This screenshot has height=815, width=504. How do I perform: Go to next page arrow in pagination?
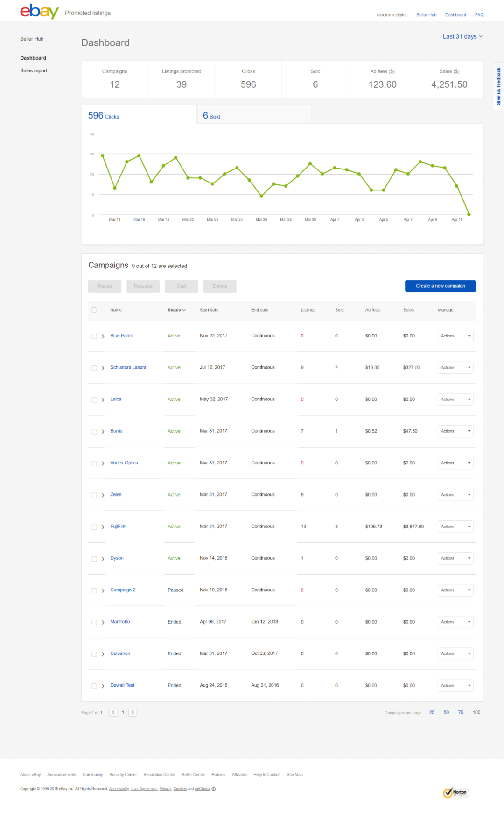(x=133, y=712)
